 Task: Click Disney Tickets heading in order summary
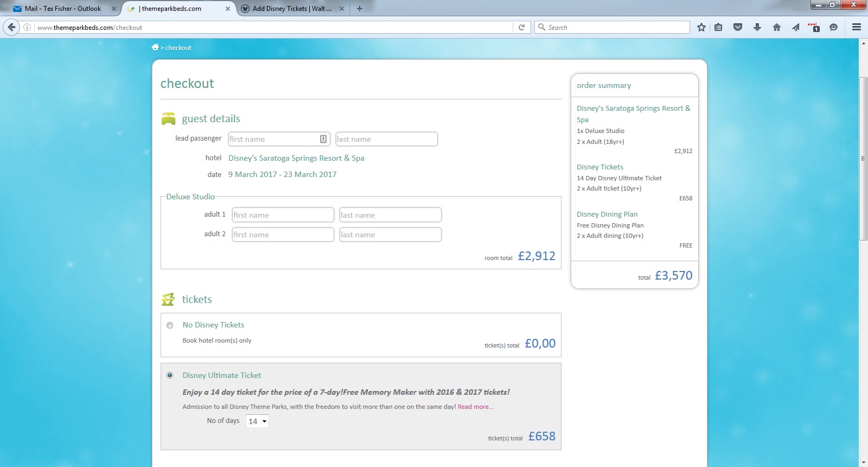coord(600,167)
